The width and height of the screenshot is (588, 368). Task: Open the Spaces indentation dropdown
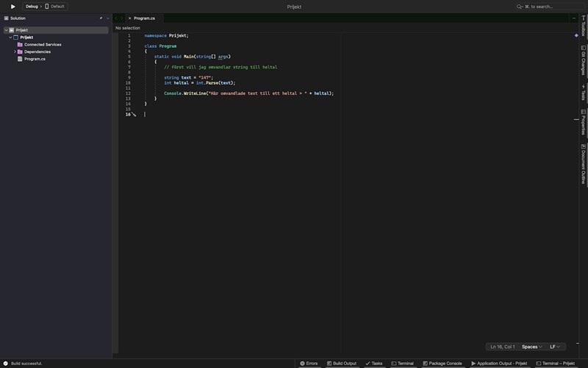click(531, 347)
